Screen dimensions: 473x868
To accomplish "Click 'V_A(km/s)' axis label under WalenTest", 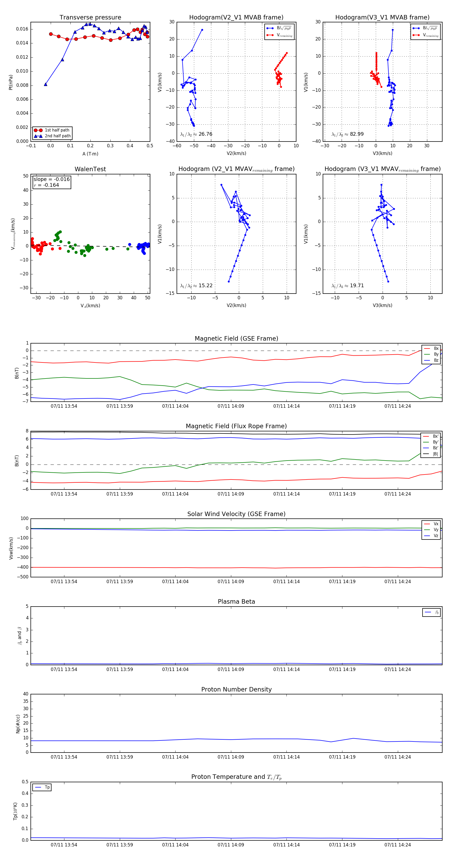I will [x=90, y=306].
